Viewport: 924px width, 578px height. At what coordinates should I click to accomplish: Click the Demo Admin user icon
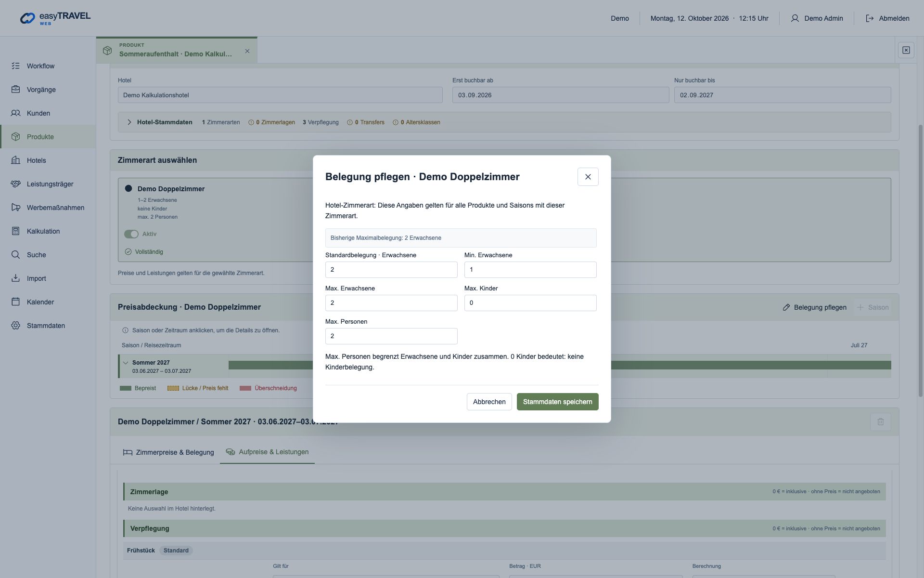click(795, 18)
